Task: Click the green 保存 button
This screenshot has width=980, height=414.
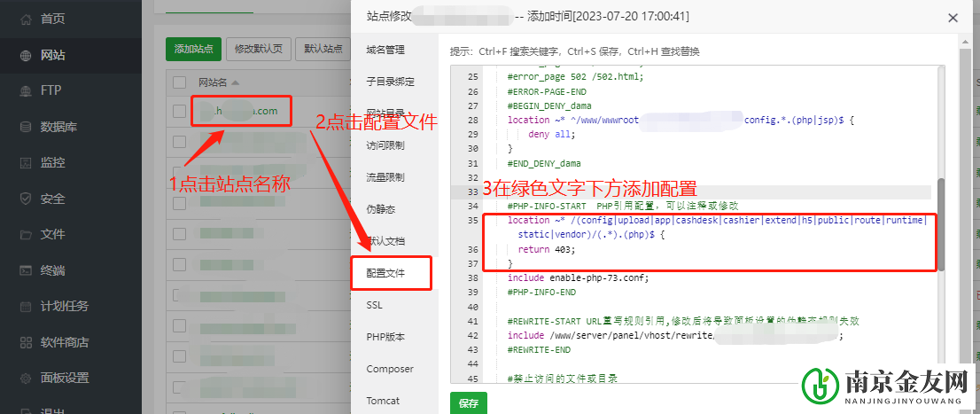Action: click(x=469, y=402)
